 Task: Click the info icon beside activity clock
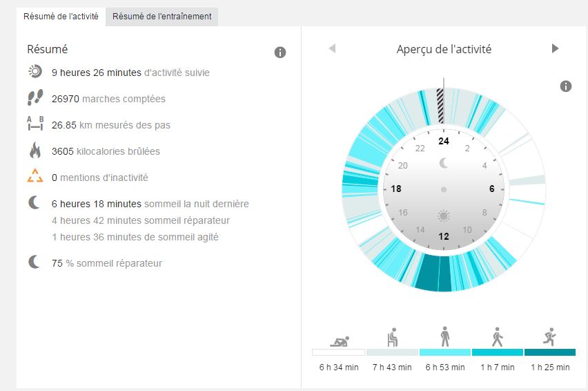pyautogui.click(x=566, y=86)
